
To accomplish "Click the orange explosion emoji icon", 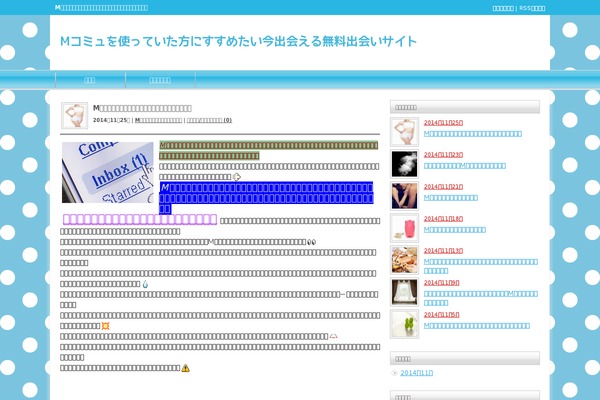I will [x=105, y=326].
